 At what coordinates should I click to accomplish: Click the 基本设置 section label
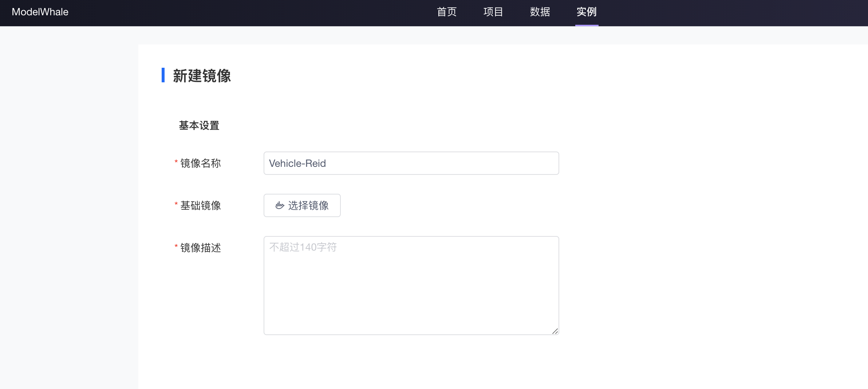[198, 126]
